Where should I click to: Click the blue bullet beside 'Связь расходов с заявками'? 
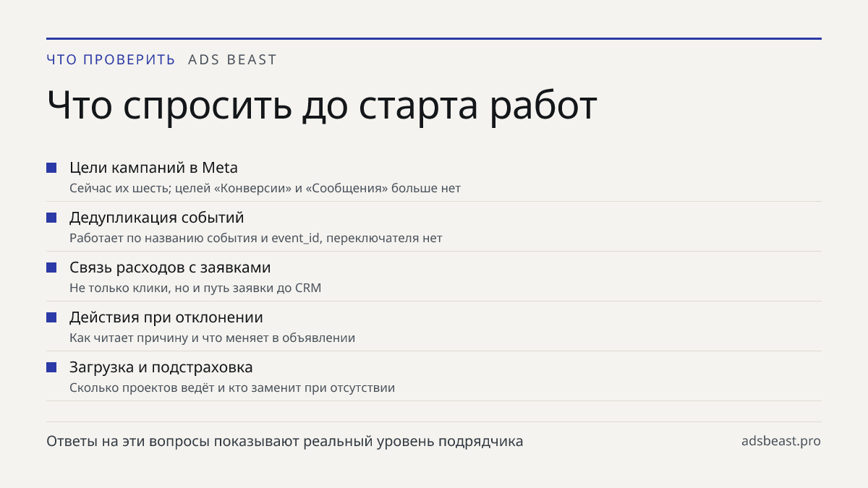click(x=51, y=267)
